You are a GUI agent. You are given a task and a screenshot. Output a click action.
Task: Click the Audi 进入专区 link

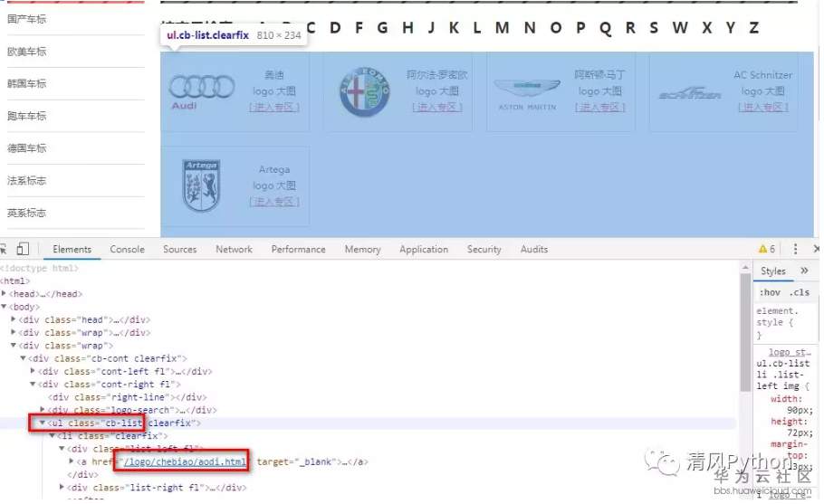coord(274,107)
